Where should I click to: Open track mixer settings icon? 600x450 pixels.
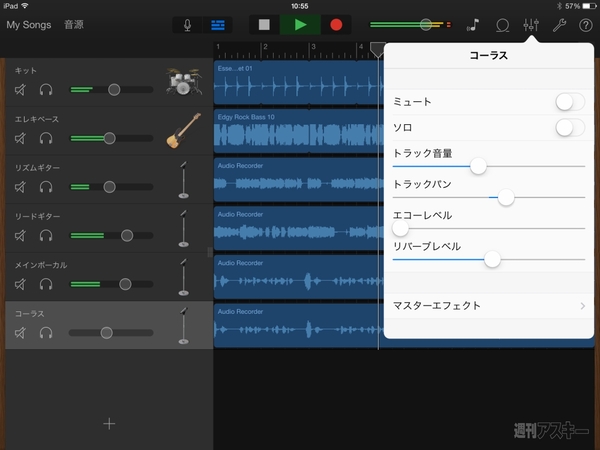531,25
